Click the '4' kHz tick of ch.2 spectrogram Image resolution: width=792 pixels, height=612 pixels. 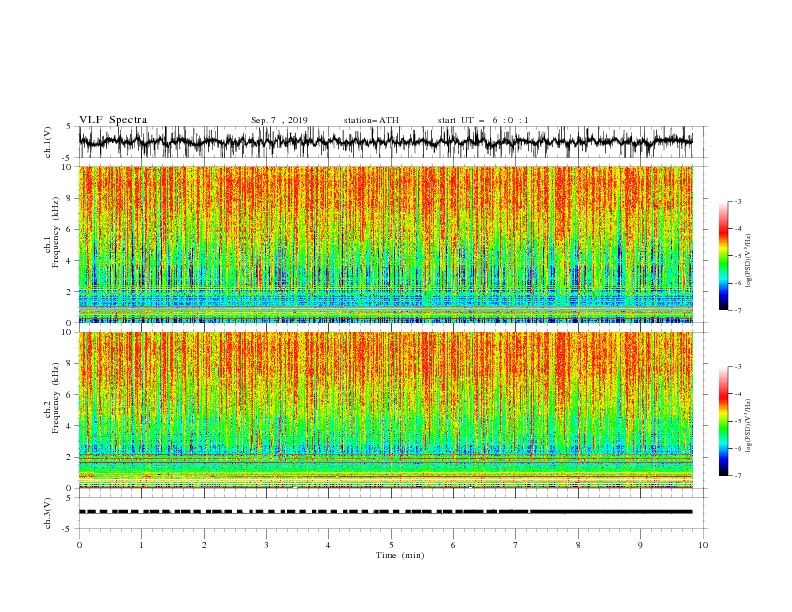pos(71,426)
